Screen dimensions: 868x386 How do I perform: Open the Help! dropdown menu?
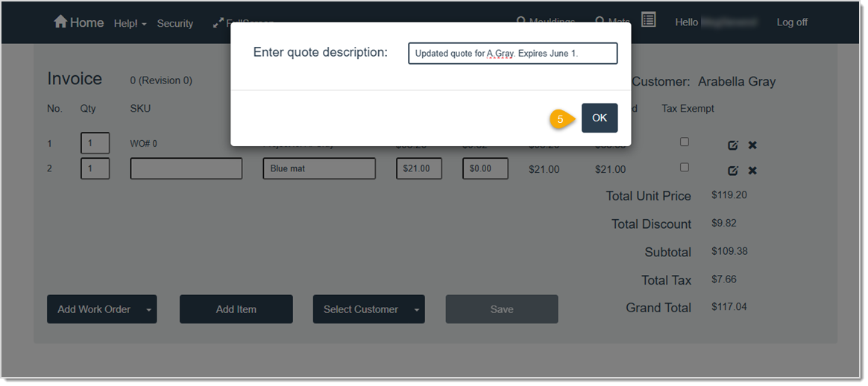pyautogui.click(x=130, y=24)
